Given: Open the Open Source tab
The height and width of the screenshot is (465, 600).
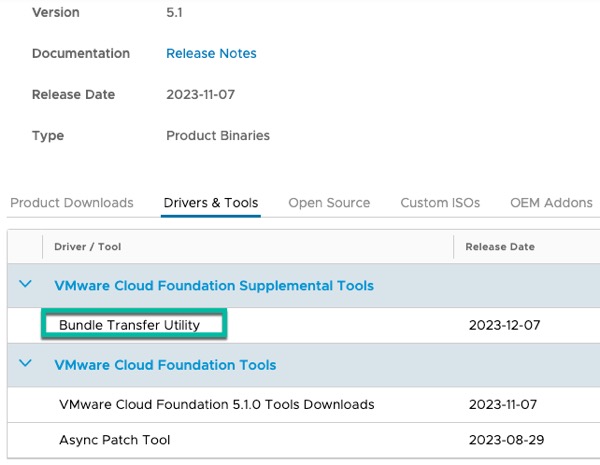Looking at the screenshot, I should [x=329, y=203].
